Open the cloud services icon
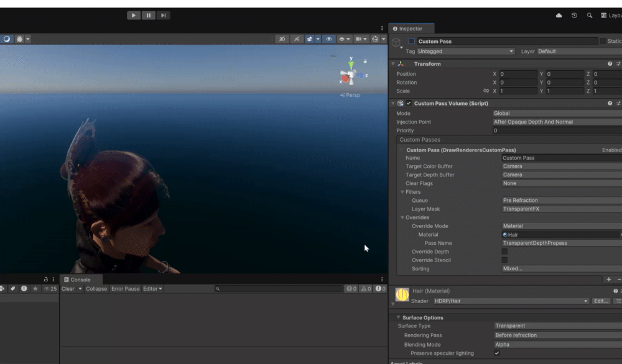 (559, 16)
